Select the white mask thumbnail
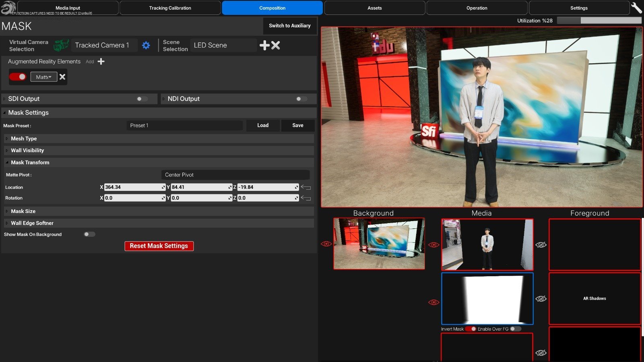644x362 pixels. (x=487, y=298)
